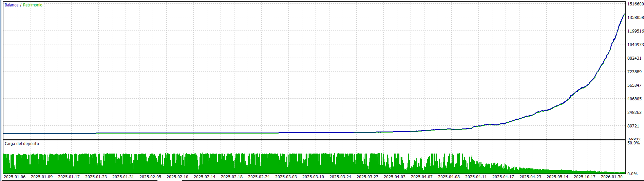Select the 882431 axis value
Viewport: 644px width, 181px height.
[x=634, y=58]
